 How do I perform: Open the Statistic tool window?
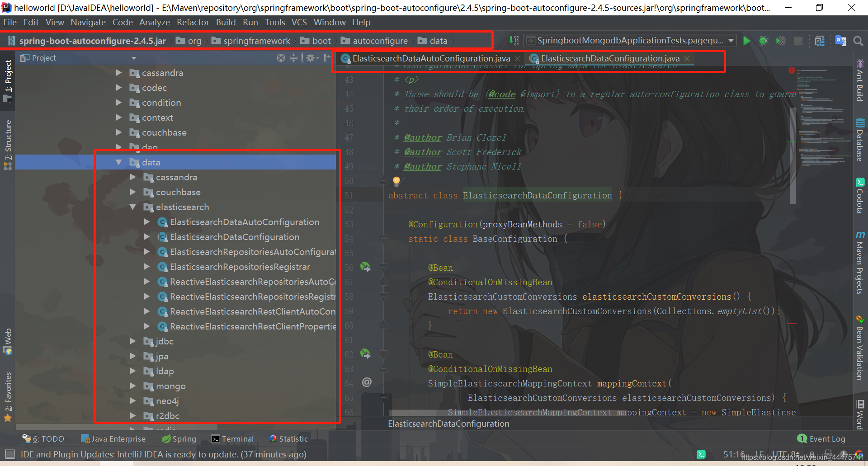click(x=288, y=438)
